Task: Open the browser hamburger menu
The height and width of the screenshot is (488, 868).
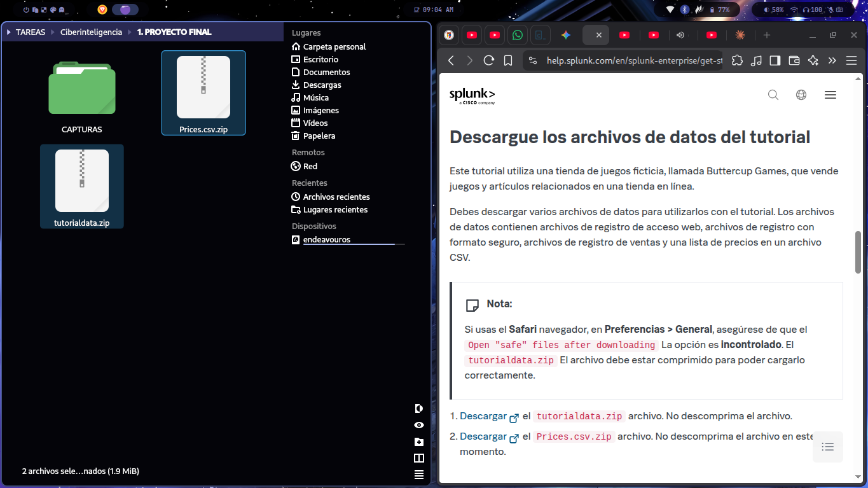Action: tap(851, 60)
